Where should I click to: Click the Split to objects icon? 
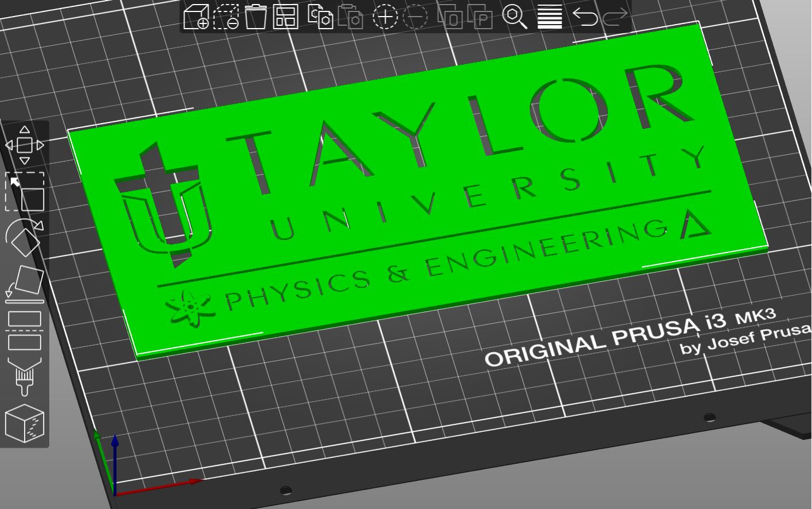[453, 18]
